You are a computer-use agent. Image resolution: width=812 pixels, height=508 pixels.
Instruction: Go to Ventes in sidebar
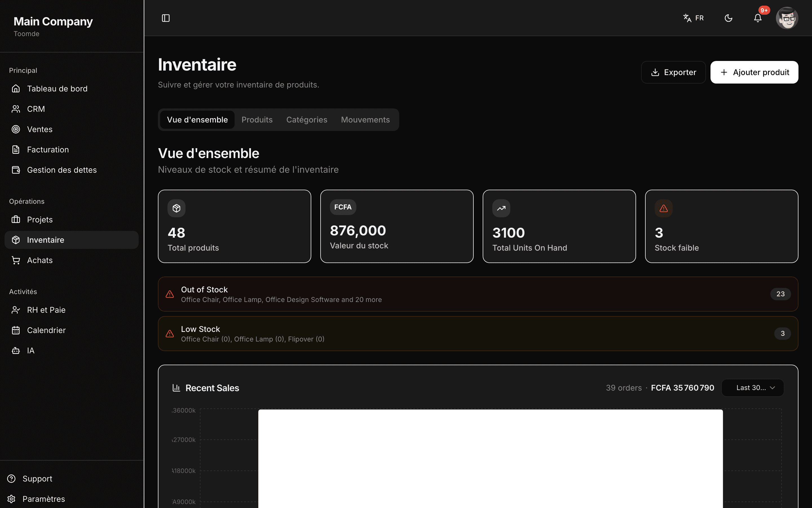pyautogui.click(x=71, y=129)
